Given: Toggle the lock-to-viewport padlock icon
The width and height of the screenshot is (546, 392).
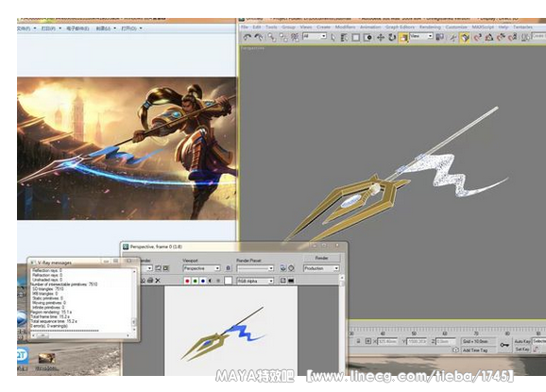Looking at the screenshot, I should click(228, 268).
